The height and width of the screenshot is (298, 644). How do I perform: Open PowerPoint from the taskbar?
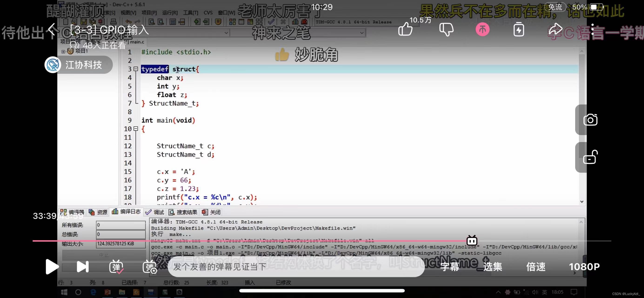tap(108, 292)
